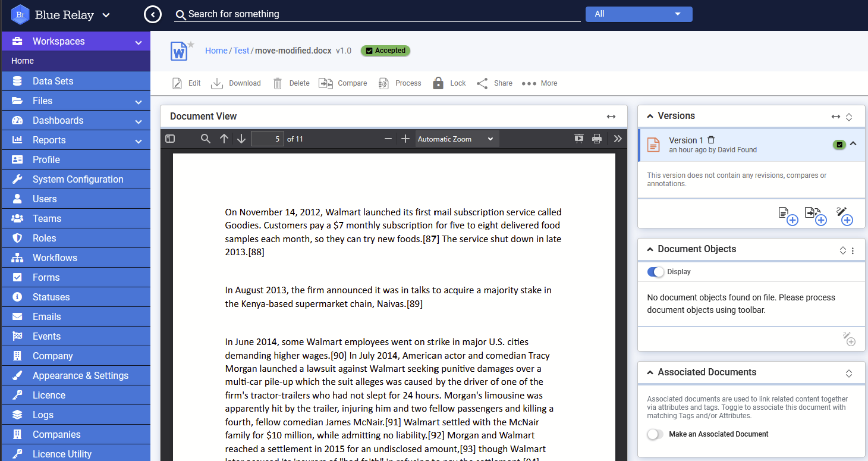Open the Automatic Zoom dropdown
Viewport: 868px width, 461px height.
click(457, 139)
